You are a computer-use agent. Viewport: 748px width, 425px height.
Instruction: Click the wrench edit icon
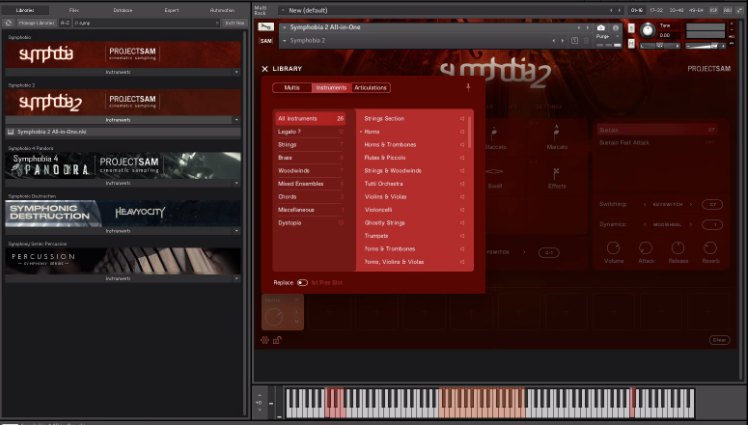(266, 27)
